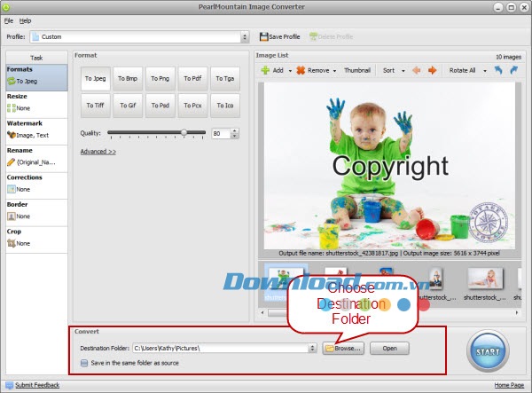Expand the Rotate All dropdown arrow

pyautogui.click(x=485, y=71)
